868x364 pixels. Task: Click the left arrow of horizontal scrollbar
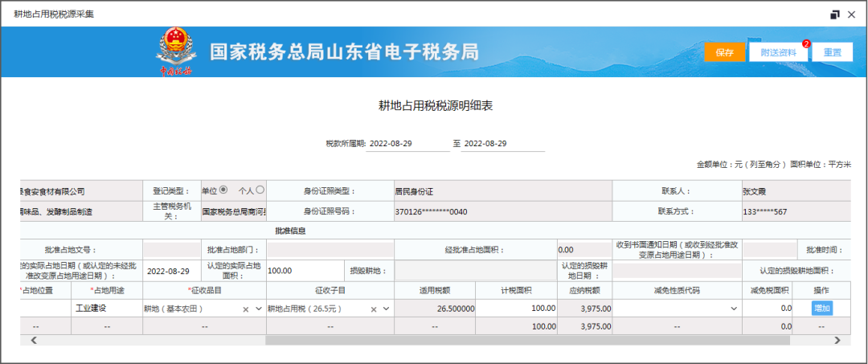(x=34, y=340)
